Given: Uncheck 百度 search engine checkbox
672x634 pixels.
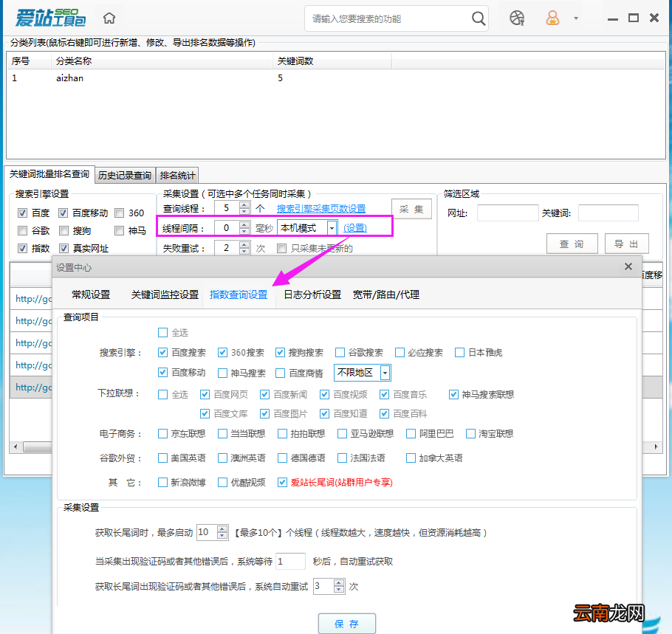Looking at the screenshot, I should (x=23, y=213).
